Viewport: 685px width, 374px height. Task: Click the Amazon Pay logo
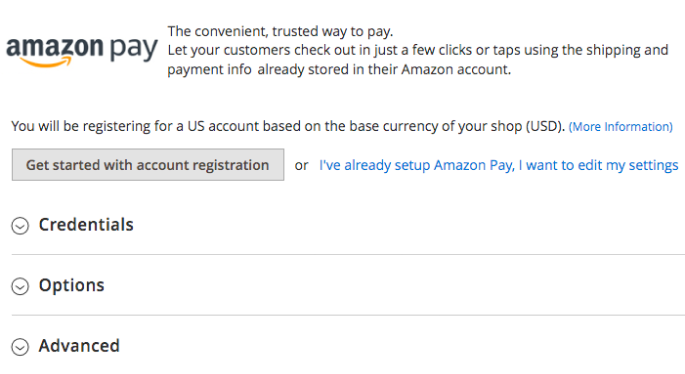pyautogui.click(x=82, y=50)
